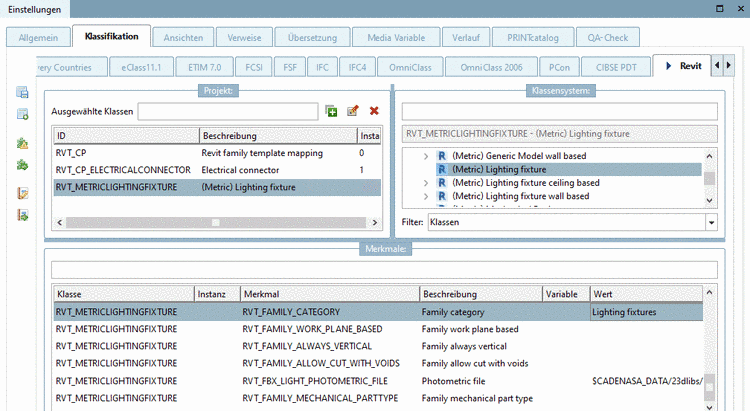Viewport: 750px width, 411px height.
Task: Select the RVT_FBX_LIGHT_PHOTOMETRIC_FILE row
Action: coord(378,381)
